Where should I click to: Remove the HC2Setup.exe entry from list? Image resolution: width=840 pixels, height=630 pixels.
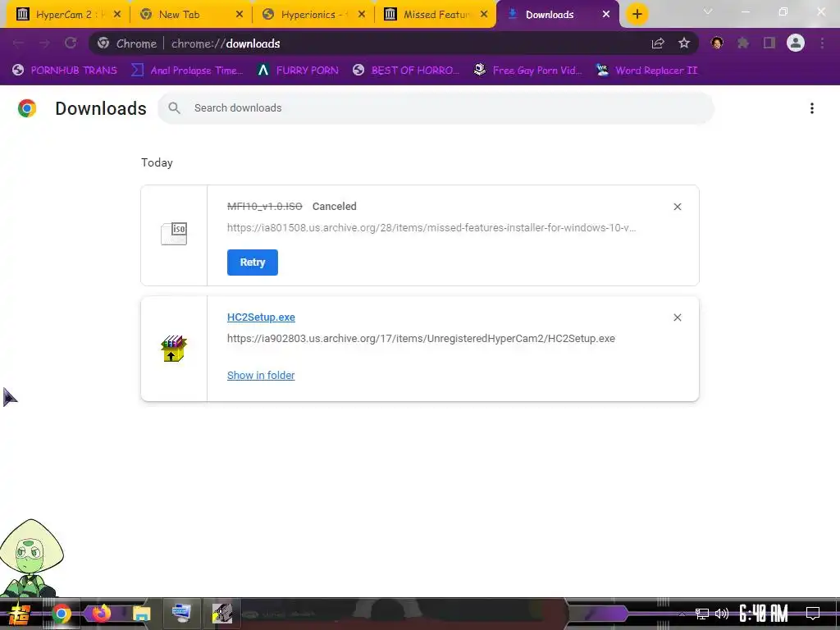tap(677, 317)
